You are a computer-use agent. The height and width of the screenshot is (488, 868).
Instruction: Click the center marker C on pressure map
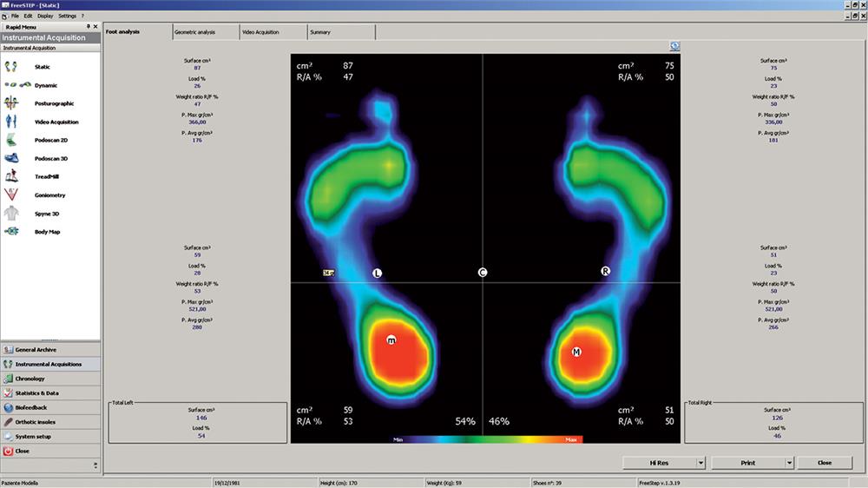(483, 273)
